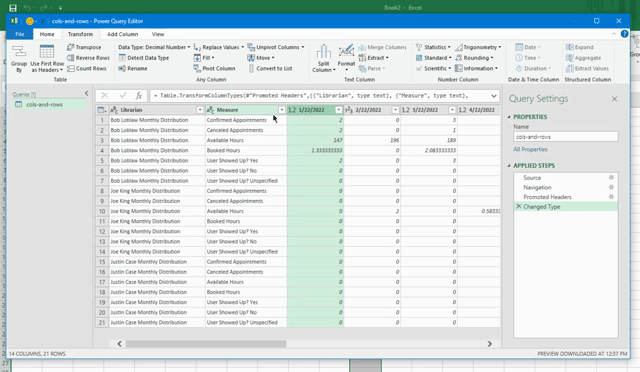This screenshot has height=372, width=640.
Task: Delete the Changed Type step X
Action: point(519,207)
